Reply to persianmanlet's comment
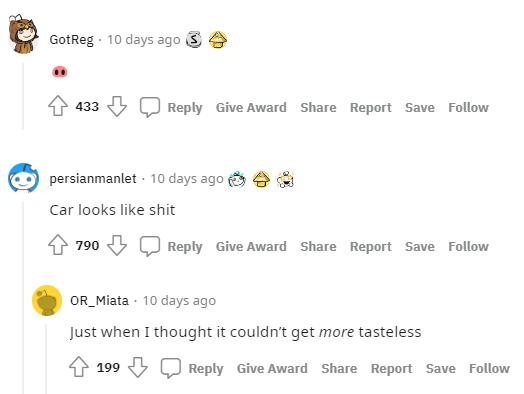The image size is (524, 394). coord(185,246)
